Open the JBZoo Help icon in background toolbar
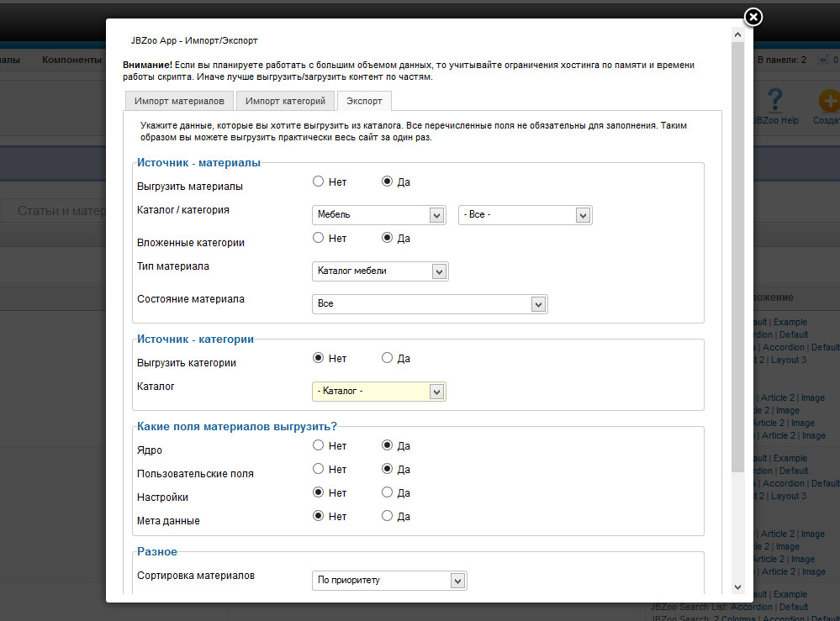840x621 pixels. tap(775, 107)
